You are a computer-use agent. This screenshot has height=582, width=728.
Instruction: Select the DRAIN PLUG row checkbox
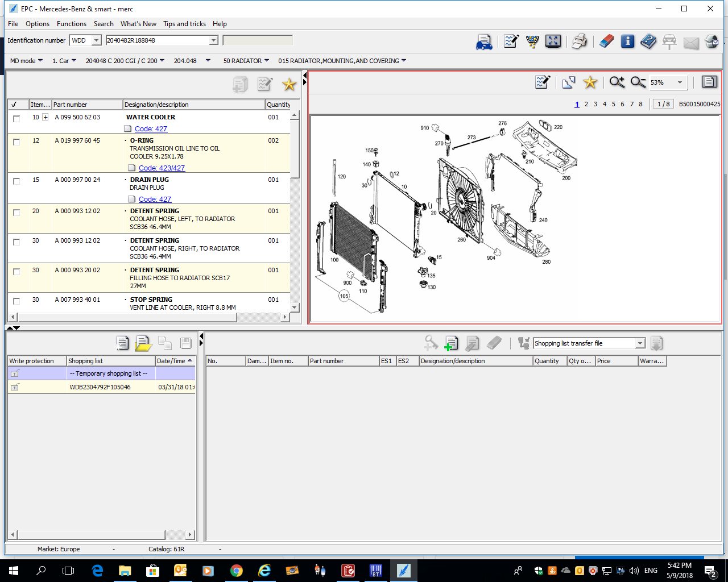click(x=16, y=181)
